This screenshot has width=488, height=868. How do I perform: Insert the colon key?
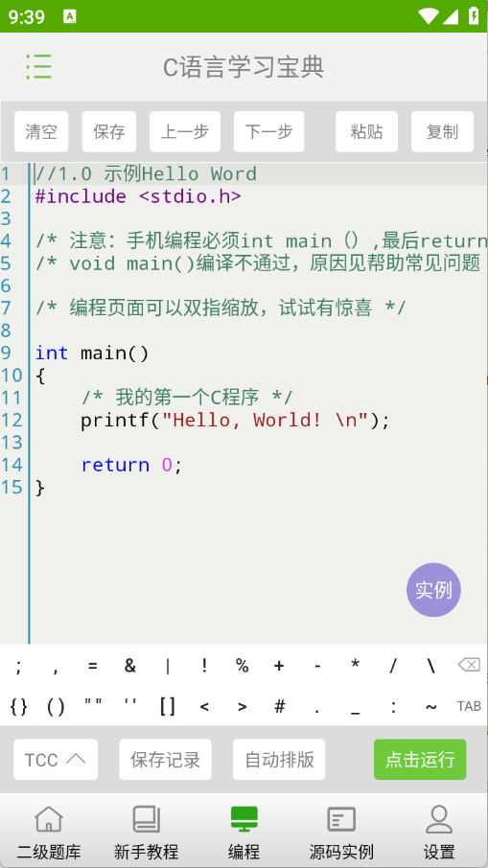393,707
